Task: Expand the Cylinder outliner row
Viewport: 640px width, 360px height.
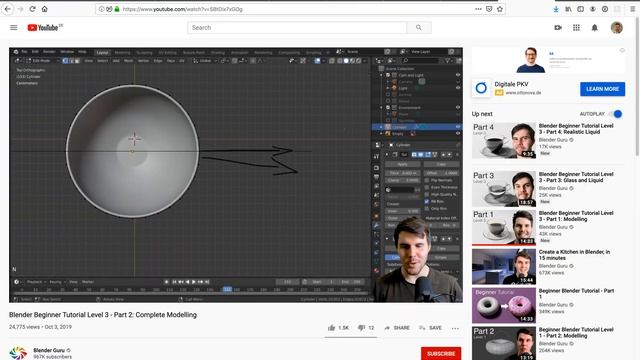Action: (382, 127)
